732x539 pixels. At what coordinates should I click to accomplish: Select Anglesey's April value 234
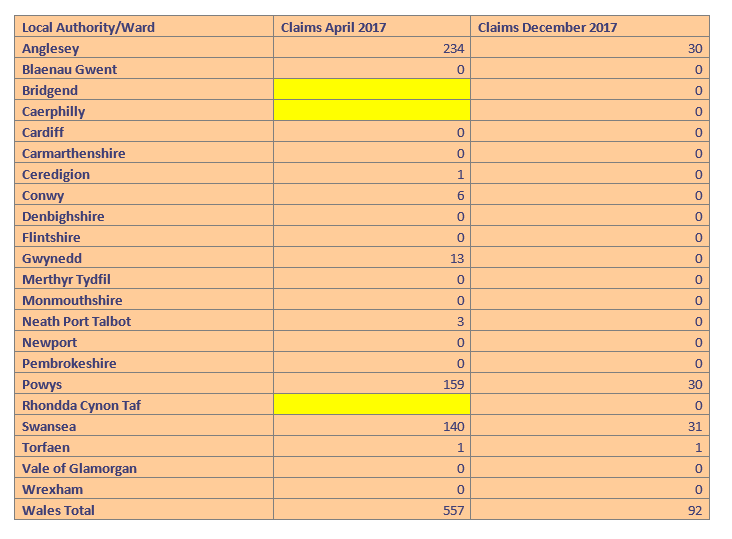(453, 48)
